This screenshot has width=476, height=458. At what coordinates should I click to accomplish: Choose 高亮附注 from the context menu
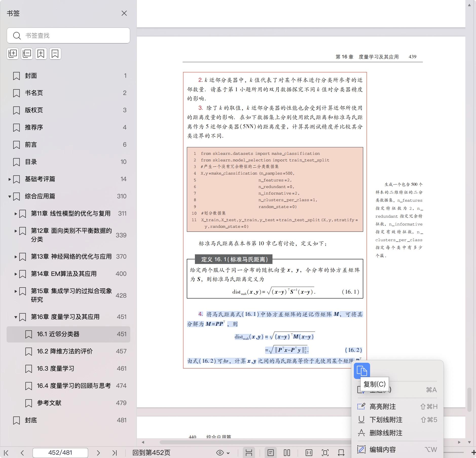[x=382, y=407]
